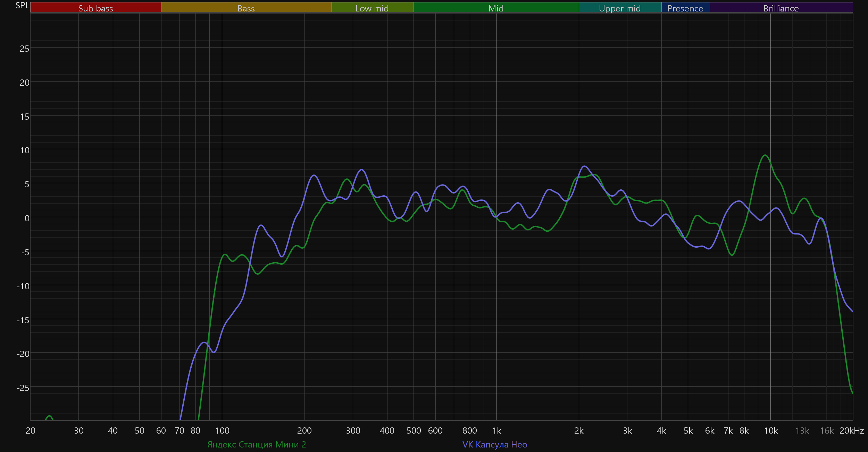Image resolution: width=868 pixels, height=452 pixels.
Task: Click the 0 dB level label
Action: click(27, 218)
